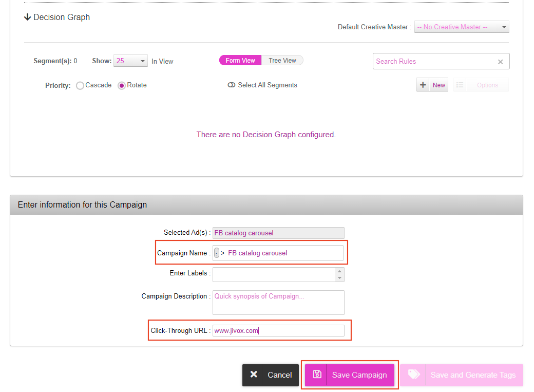This screenshot has height=392, width=534.
Task: Open the Default Creative Master dropdown
Action: coord(462,27)
